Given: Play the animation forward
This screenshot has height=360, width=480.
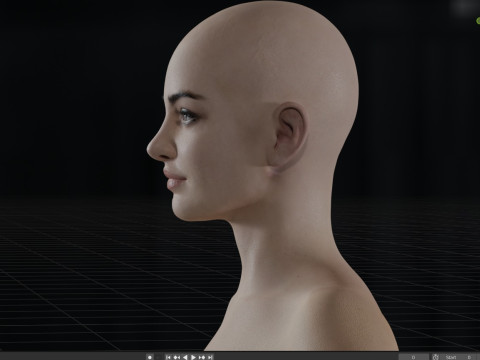Looking at the screenshot, I should [x=193, y=357].
